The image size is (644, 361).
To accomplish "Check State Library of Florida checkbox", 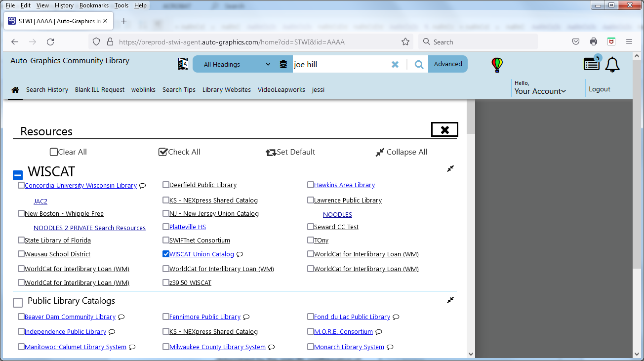I will point(21,240).
